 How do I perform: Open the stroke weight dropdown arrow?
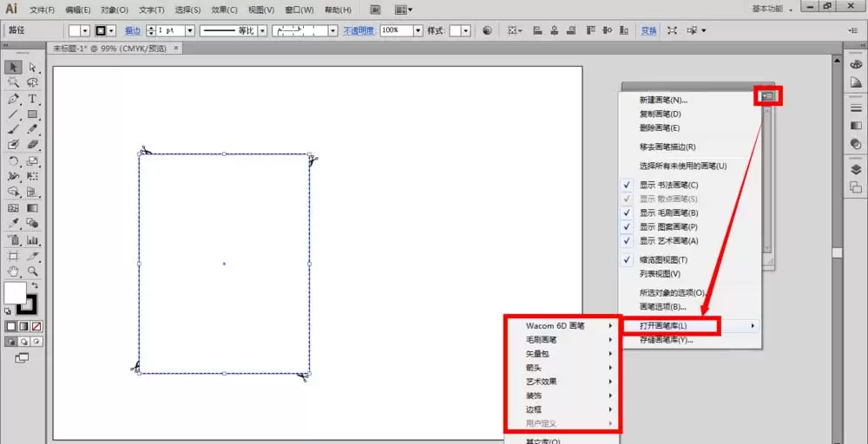(x=190, y=30)
